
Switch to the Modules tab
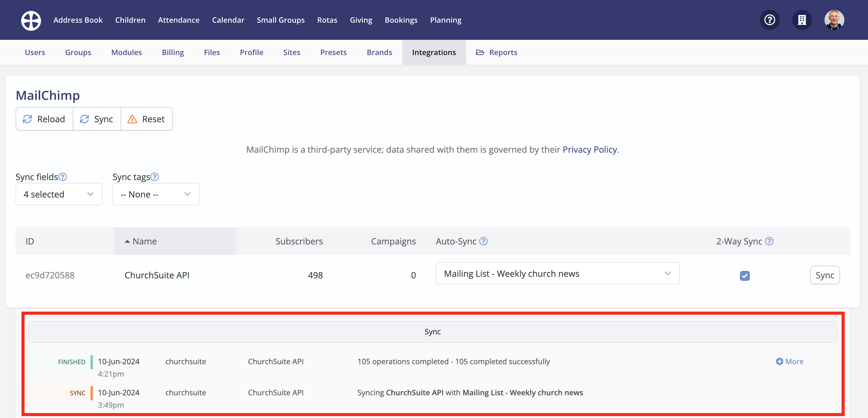click(x=126, y=52)
